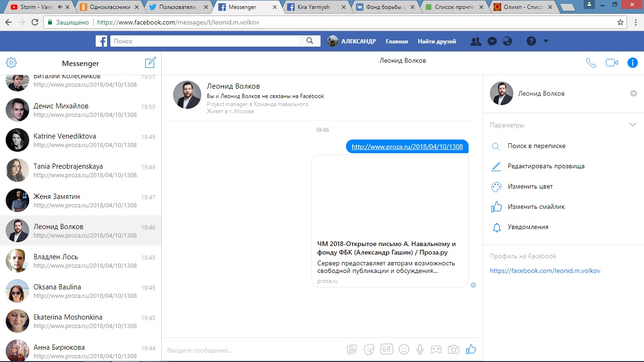
Task: Bookmark this page with star icon
Action: pos(620,22)
